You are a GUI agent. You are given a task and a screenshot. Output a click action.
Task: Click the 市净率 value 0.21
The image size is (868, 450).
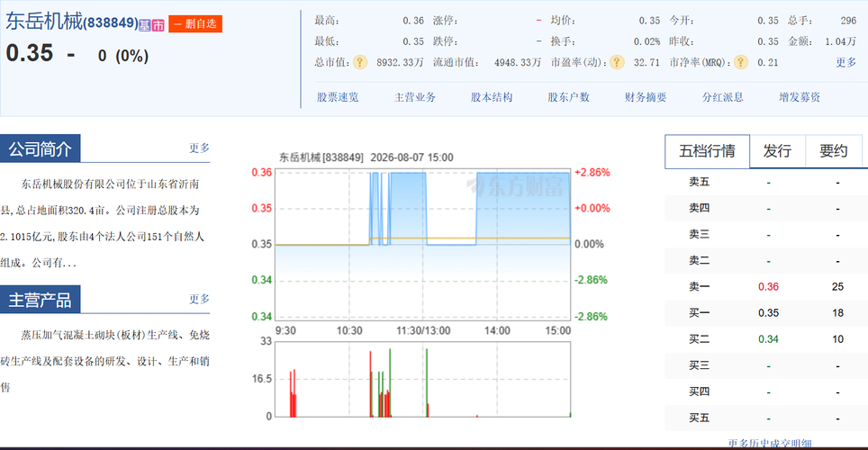[x=768, y=62]
